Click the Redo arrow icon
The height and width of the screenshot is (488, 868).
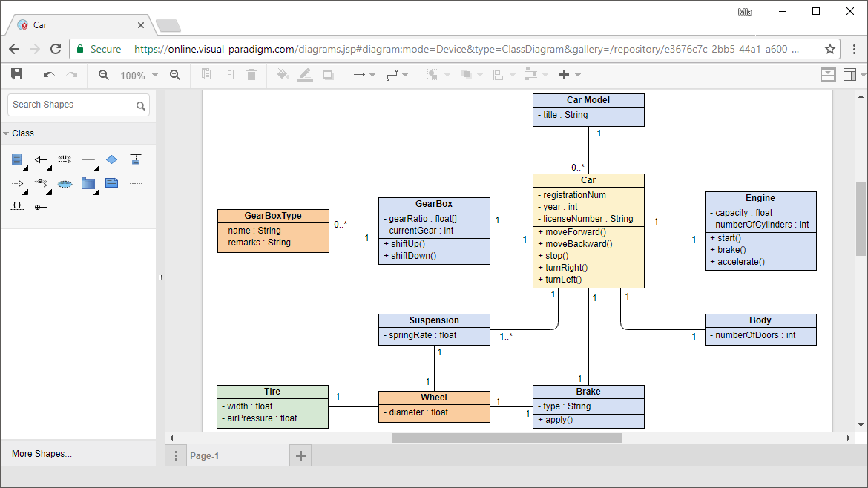point(72,75)
